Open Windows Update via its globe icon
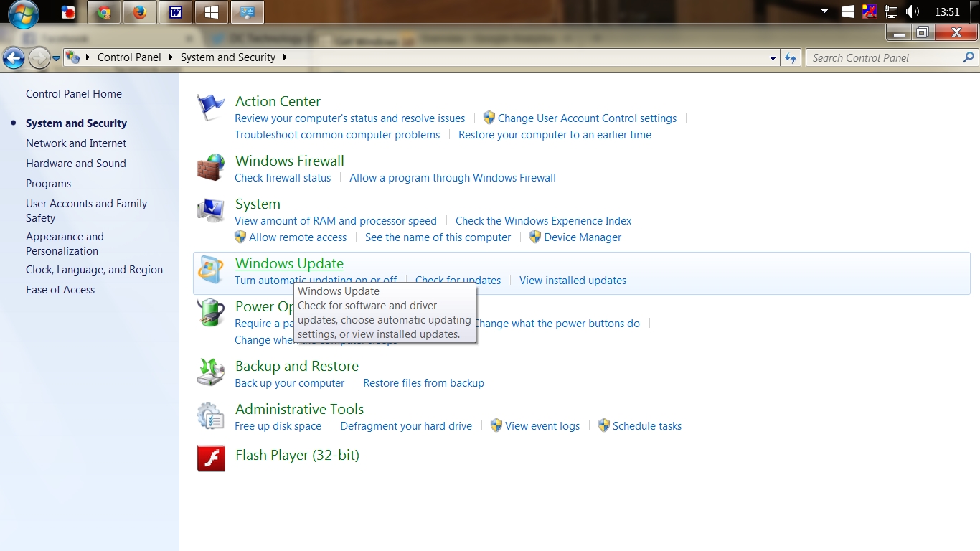Image resolution: width=980 pixels, height=551 pixels. click(210, 269)
